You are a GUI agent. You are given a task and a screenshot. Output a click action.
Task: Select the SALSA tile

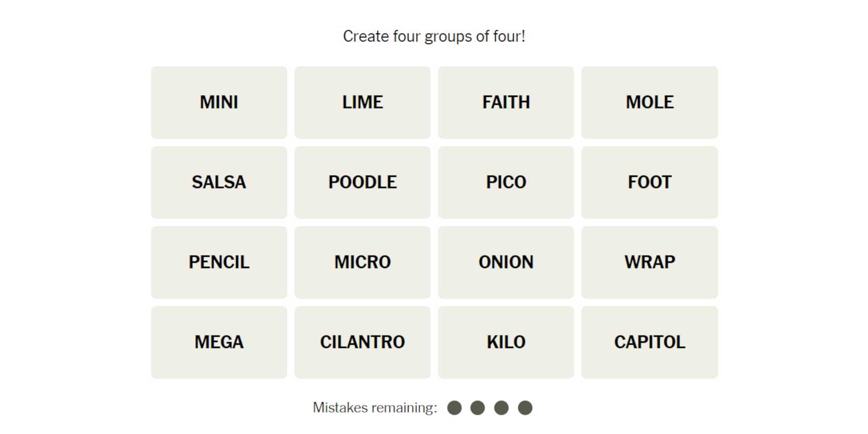click(219, 182)
